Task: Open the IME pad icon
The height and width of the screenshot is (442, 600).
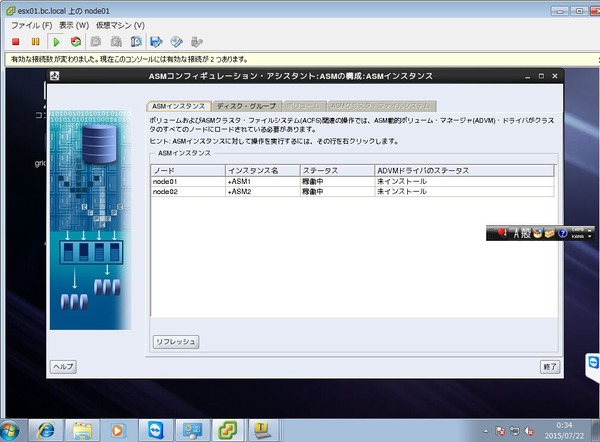Action: [537, 233]
